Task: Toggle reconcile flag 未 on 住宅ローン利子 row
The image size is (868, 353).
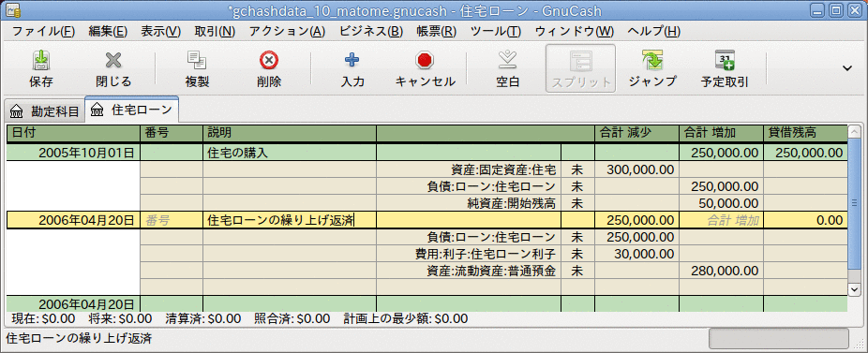Action: pos(577,254)
